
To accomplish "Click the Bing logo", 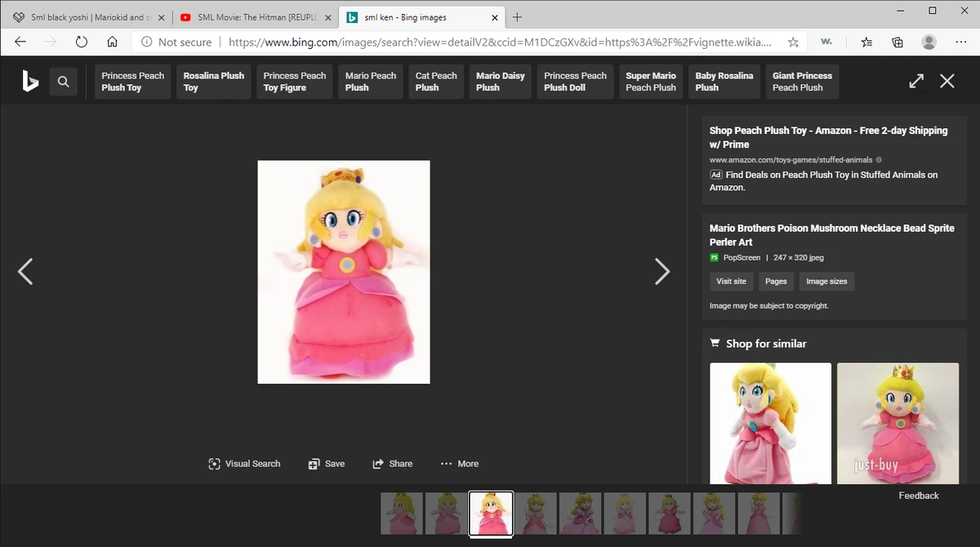I will (x=30, y=81).
